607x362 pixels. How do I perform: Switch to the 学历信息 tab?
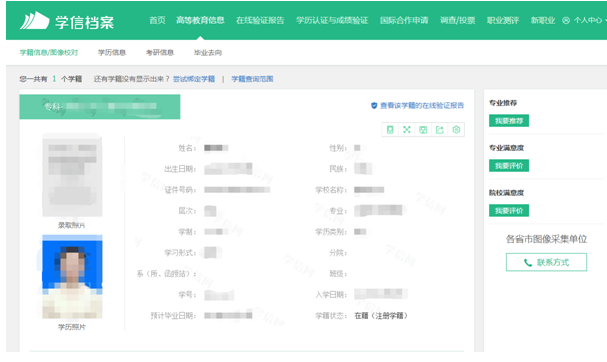pyautogui.click(x=112, y=52)
